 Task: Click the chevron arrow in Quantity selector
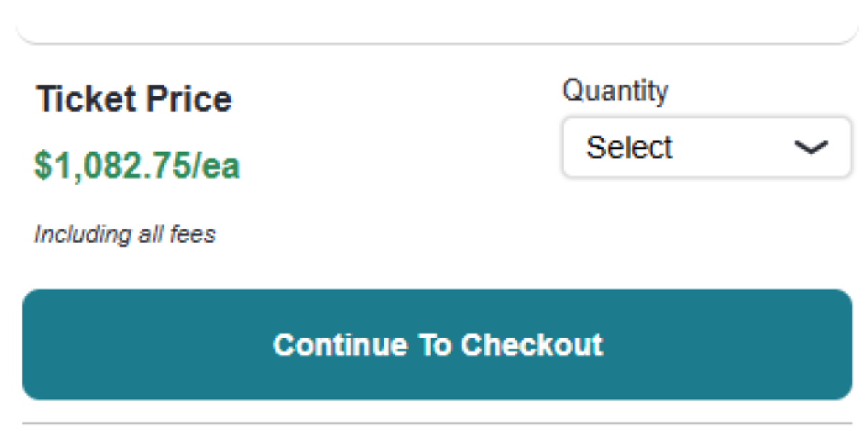tap(810, 148)
